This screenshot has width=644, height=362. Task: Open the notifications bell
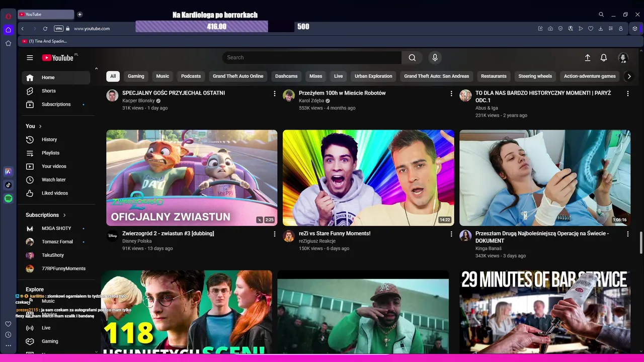point(604,58)
